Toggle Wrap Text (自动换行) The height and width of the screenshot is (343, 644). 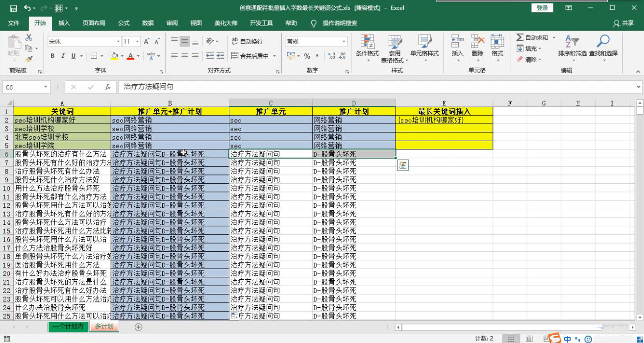[247, 42]
